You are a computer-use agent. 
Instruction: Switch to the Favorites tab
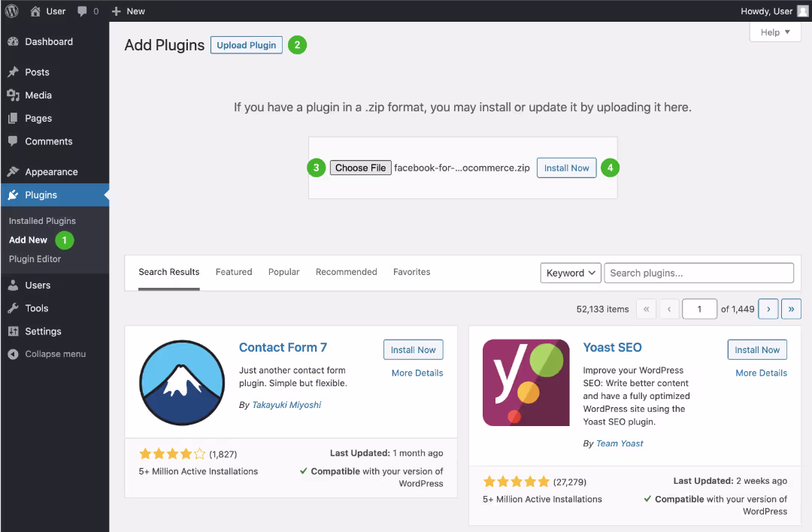point(412,272)
